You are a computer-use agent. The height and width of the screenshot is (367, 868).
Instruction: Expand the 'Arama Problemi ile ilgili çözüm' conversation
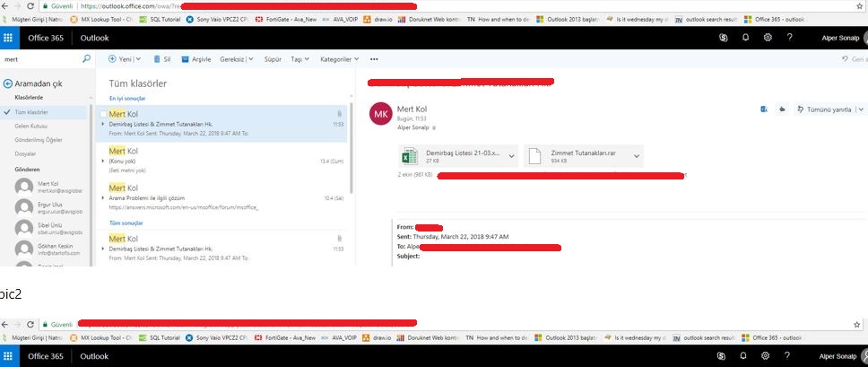pyautogui.click(x=103, y=197)
